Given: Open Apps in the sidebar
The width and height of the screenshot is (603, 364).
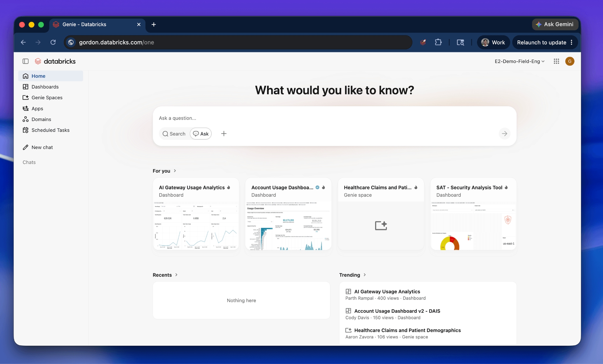Looking at the screenshot, I should click(51, 108).
